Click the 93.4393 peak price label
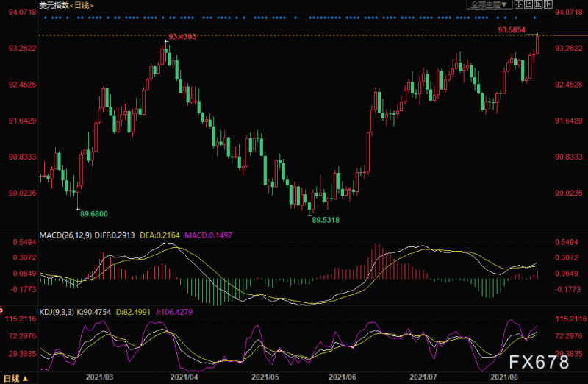This screenshot has width=588, height=384. click(x=183, y=36)
